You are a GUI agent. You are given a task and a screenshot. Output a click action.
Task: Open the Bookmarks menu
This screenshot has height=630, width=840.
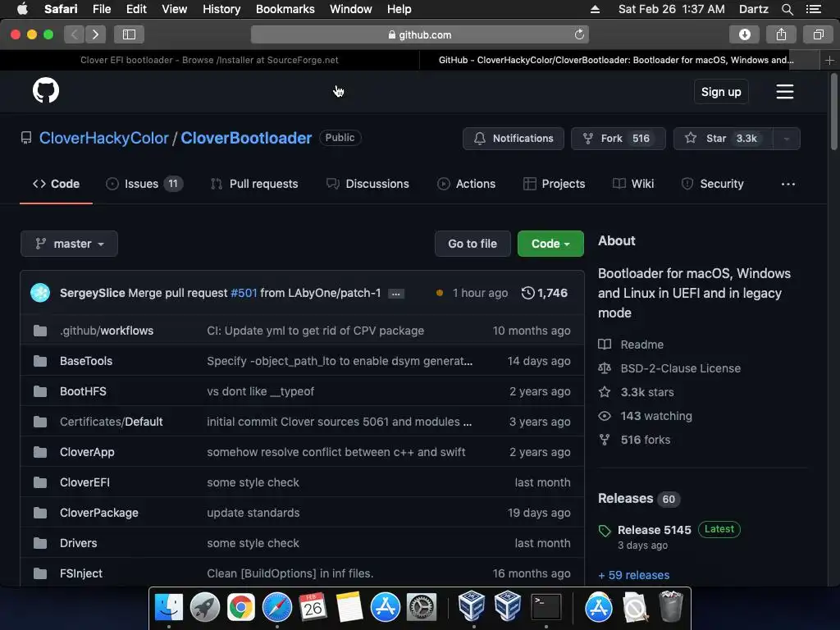285,9
